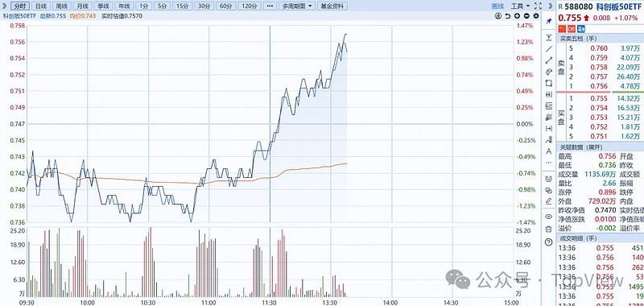Select the straight line drawing tool
The height and width of the screenshot is (306, 644).
tap(548, 49)
